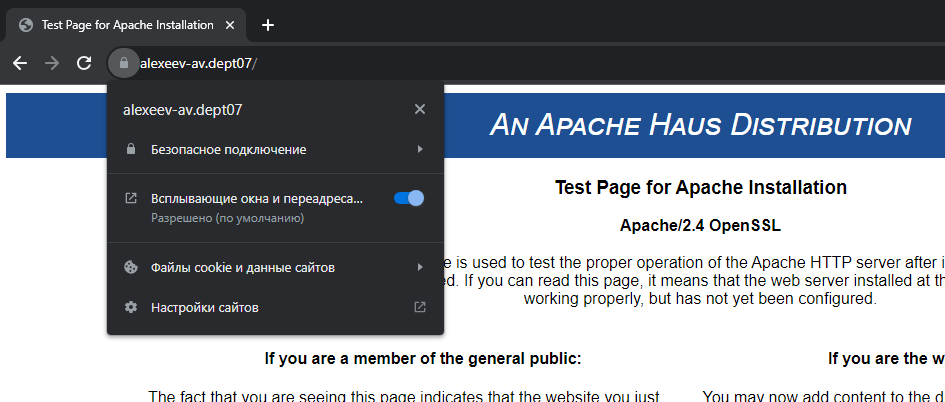Select the Безопасное подключение menu entry
945x402 pixels.
point(229,150)
